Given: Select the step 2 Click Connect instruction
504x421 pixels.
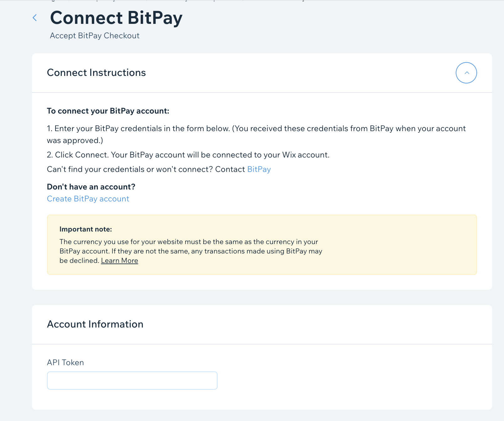Looking at the screenshot, I should pos(188,155).
